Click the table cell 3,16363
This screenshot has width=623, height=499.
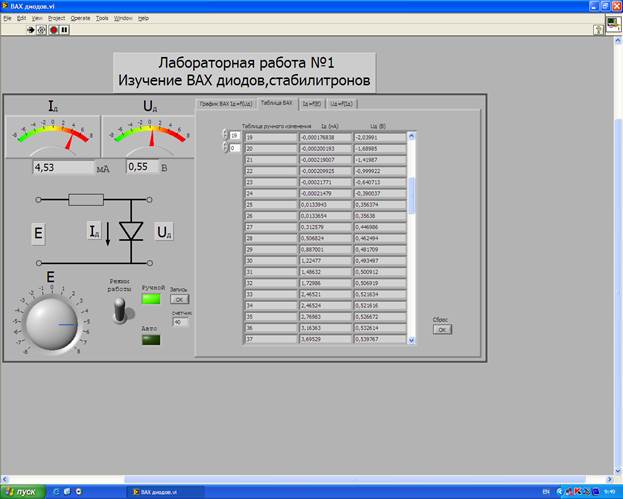(325, 328)
